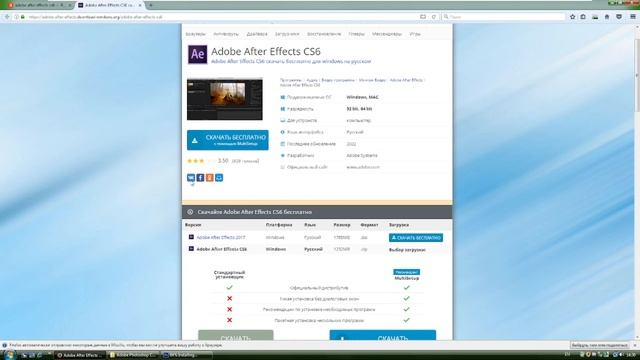Screen dimensions: 640x360
Task: Click the blue MultiSetup СКАЧАТЬ button
Action: 382,336
